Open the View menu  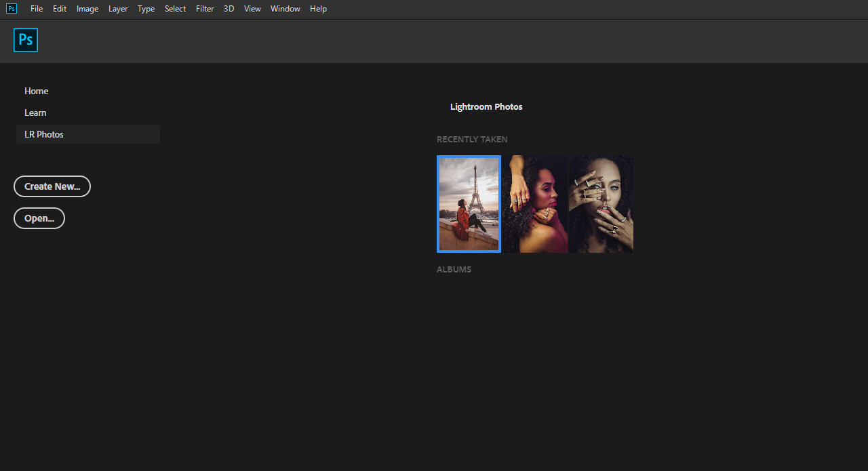(252, 9)
